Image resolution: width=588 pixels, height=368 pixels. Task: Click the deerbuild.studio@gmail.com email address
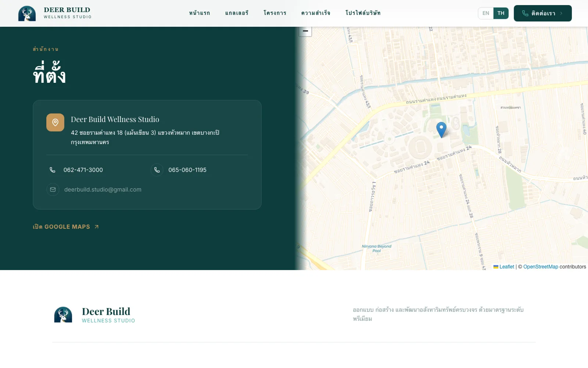pyautogui.click(x=103, y=190)
